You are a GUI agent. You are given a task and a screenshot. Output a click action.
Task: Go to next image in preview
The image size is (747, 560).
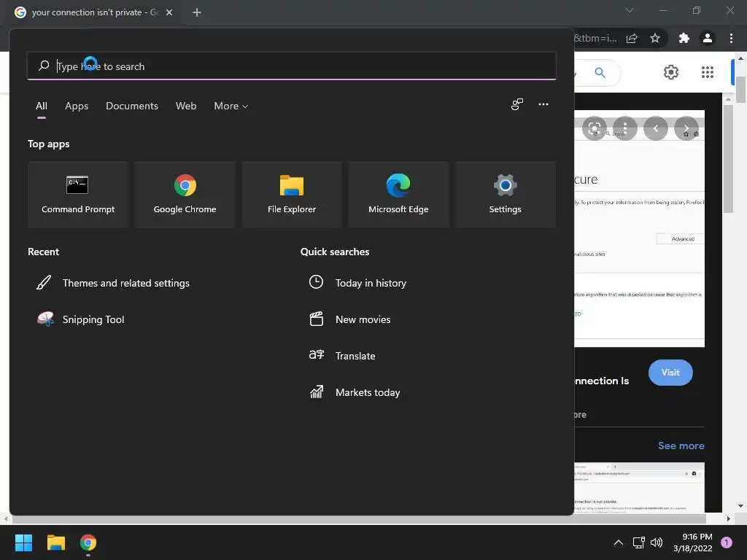coord(686,128)
